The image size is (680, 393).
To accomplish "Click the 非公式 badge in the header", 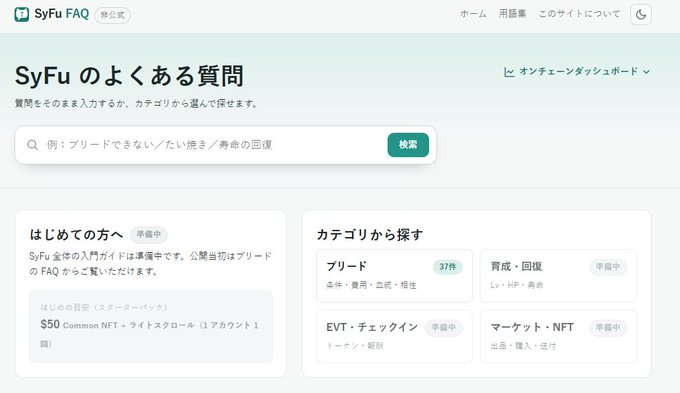I will [x=112, y=15].
